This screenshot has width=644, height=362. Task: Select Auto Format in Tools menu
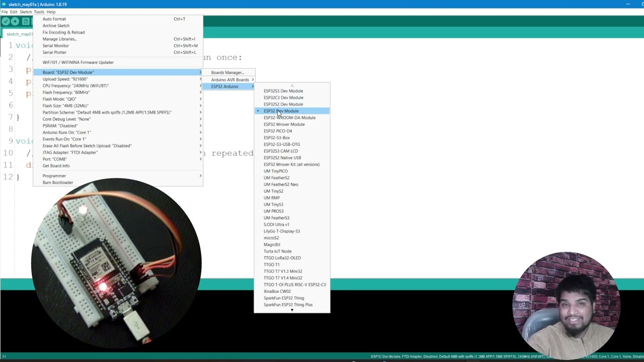pyautogui.click(x=118, y=19)
